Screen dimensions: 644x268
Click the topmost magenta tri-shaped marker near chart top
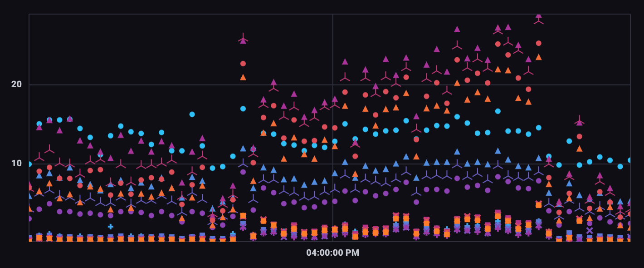pyautogui.click(x=538, y=16)
